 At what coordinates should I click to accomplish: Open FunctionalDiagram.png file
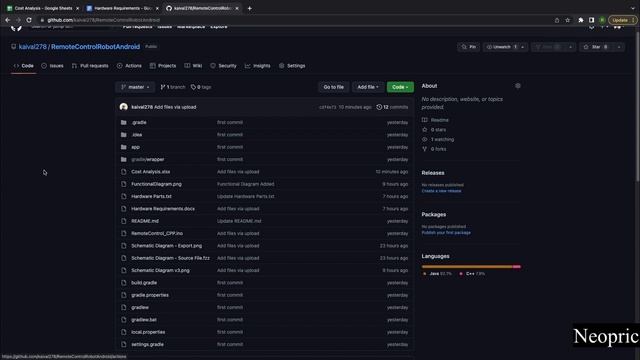(x=156, y=184)
